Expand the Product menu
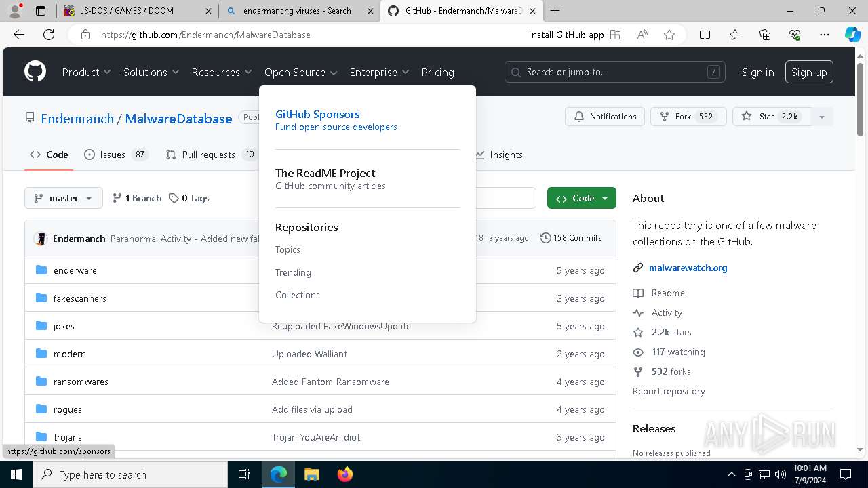Image resolution: width=868 pixels, height=488 pixels. point(86,72)
